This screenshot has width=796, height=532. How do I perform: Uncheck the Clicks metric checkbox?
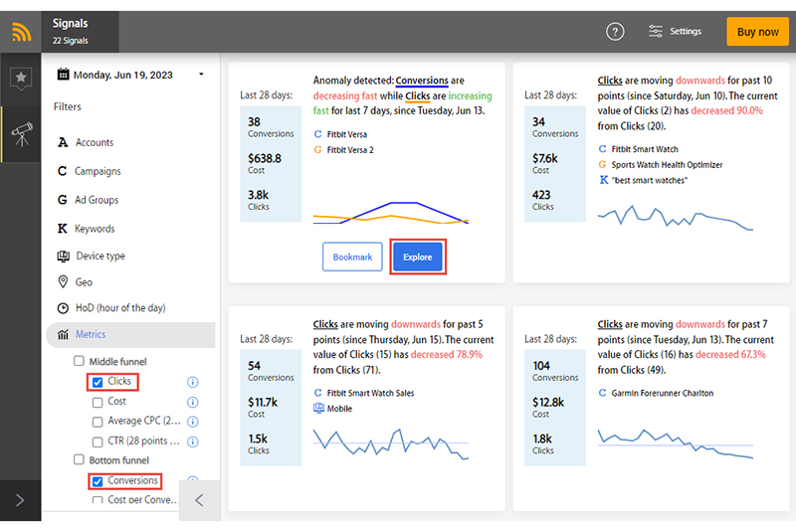point(98,383)
